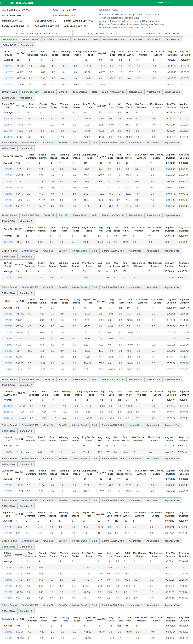Open 10/27/16 link in Euro FX table
The image size is (193, 644).
coord(8,242)
